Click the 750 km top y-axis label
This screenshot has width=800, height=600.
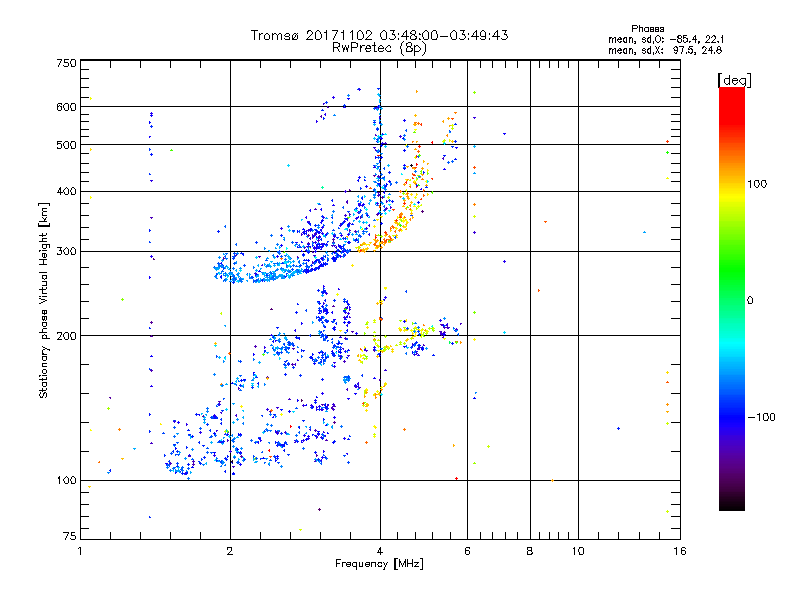(x=66, y=63)
